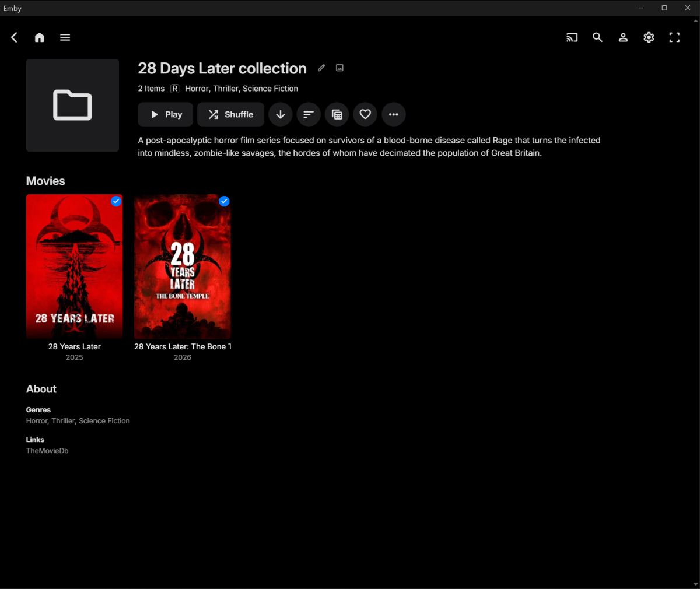Click the Movies section heading
Image resolution: width=700 pixels, height=589 pixels.
tap(45, 181)
